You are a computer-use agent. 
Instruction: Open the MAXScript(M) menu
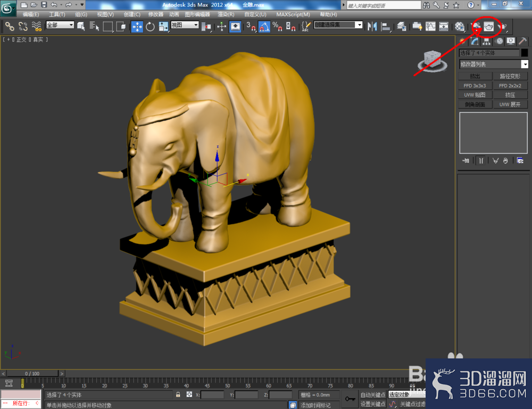(x=293, y=14)
